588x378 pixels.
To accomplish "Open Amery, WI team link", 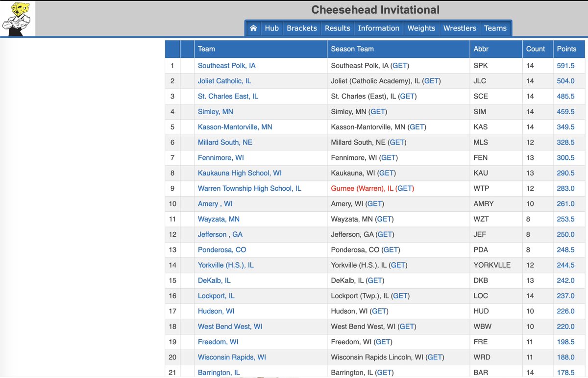I will tap(215, 204).
